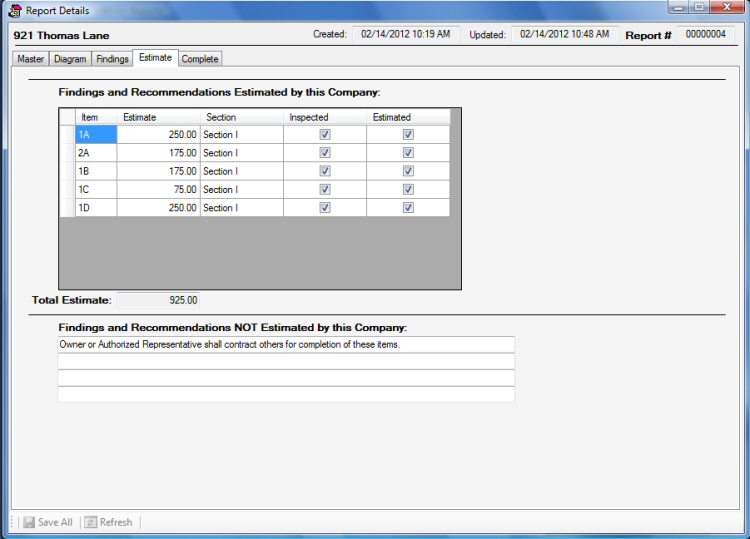Click the 175.00 estimate for item 2A
Viewport: 750px width, 539px height.
pos(158,153)
